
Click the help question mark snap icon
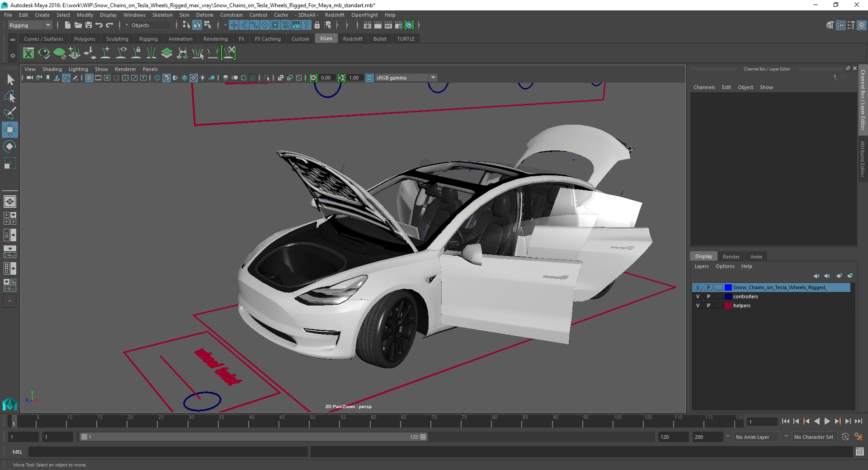coord(307,25)
